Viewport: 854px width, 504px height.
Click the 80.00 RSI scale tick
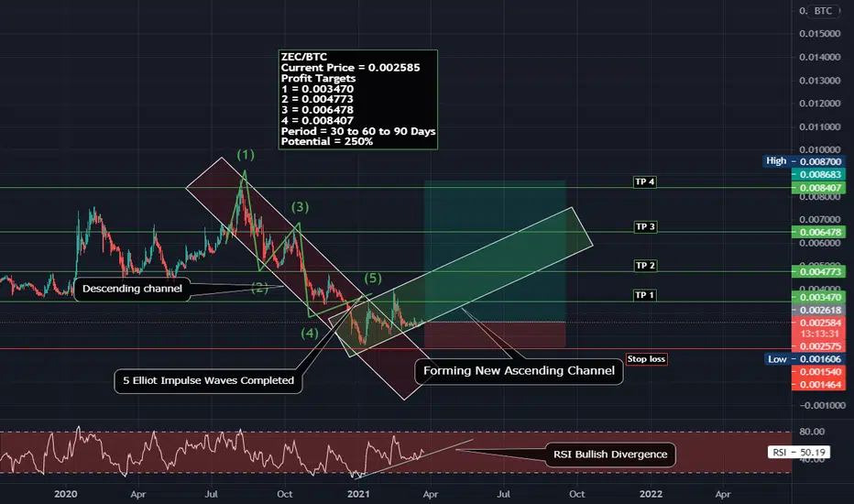[x=812, y=432]
